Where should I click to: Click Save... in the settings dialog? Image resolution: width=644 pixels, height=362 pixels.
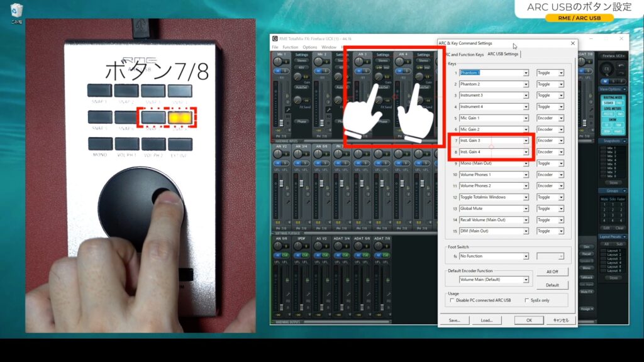click(x=454, y=320)
